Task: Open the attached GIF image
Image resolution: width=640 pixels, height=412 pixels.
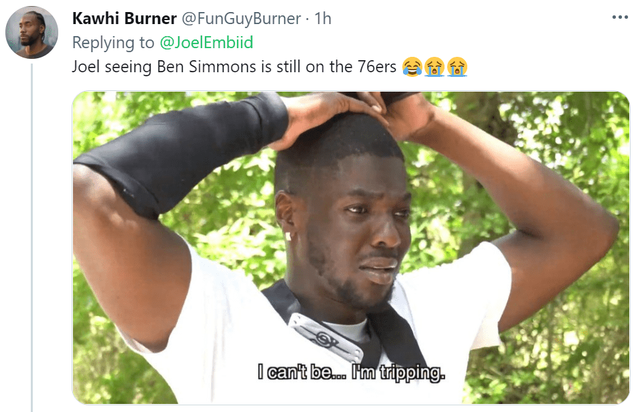Action: [351, 247]
